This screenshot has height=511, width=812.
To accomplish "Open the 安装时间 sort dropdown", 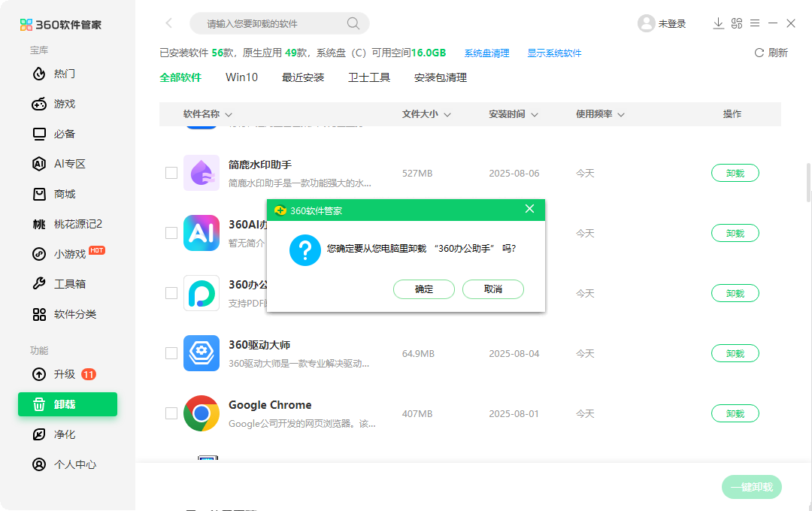I will [x=513, y=113].
